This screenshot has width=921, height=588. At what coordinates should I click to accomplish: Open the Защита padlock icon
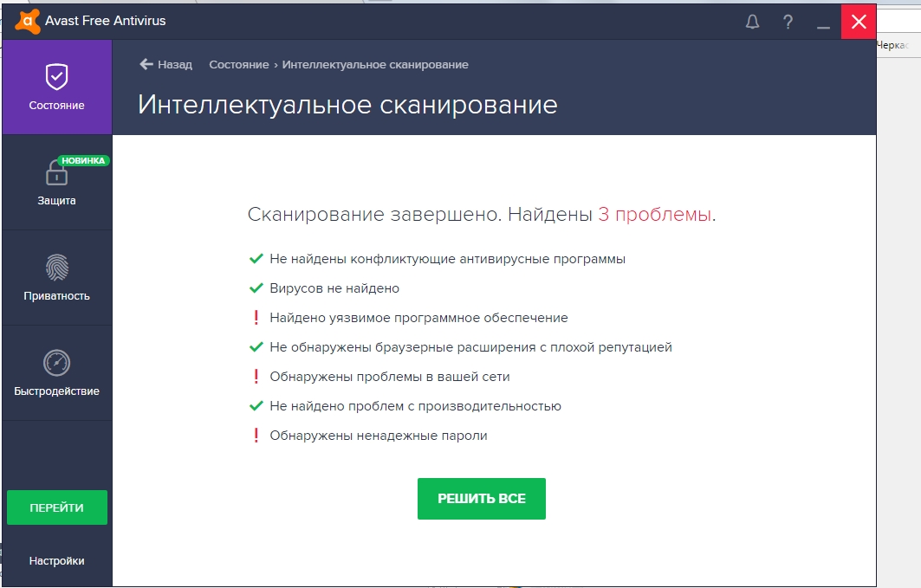point(56,174)
